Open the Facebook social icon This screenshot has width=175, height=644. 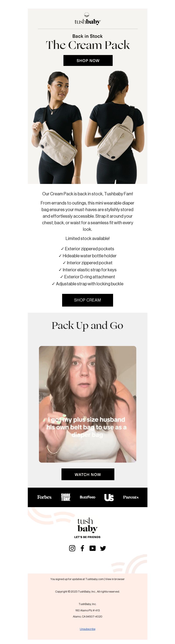pyautogui.click(x=82, y=548)
